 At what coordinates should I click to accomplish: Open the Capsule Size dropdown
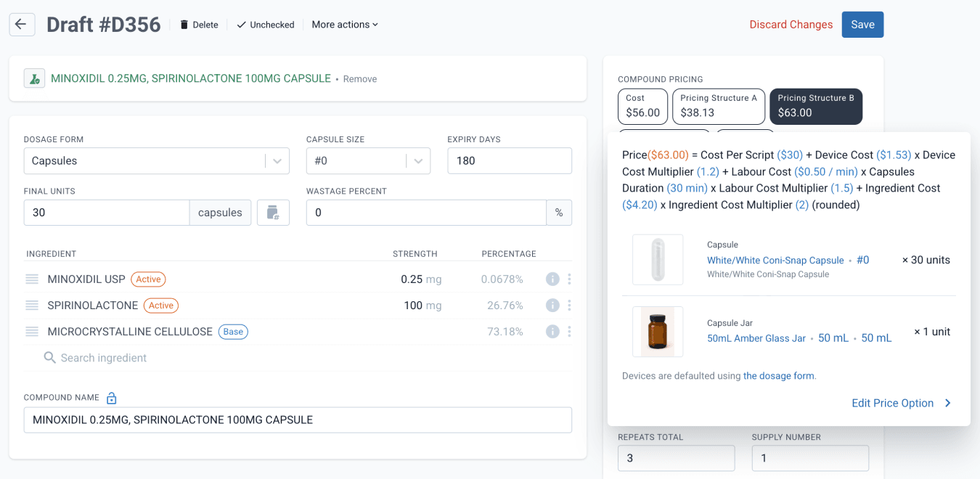[x=368, y=161]
